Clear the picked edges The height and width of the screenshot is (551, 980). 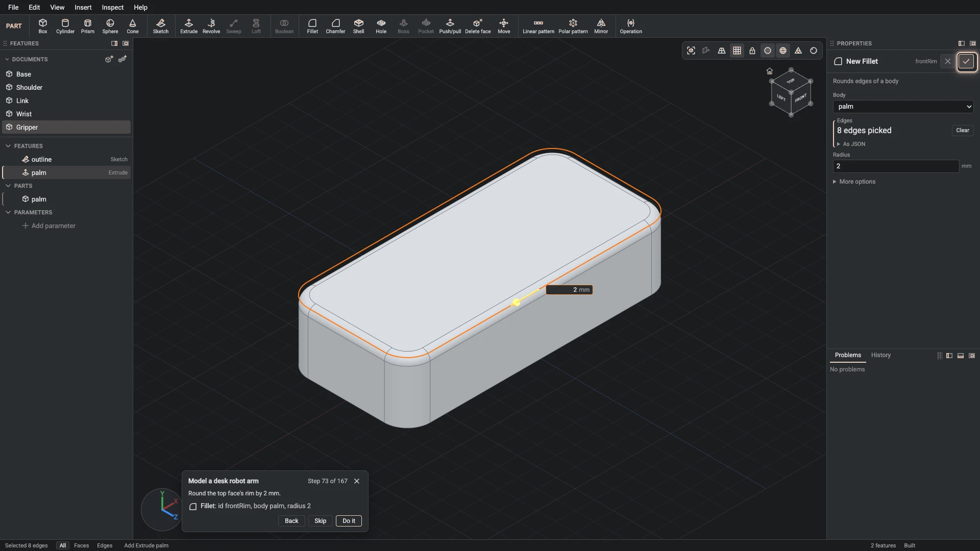pos(963,130)
